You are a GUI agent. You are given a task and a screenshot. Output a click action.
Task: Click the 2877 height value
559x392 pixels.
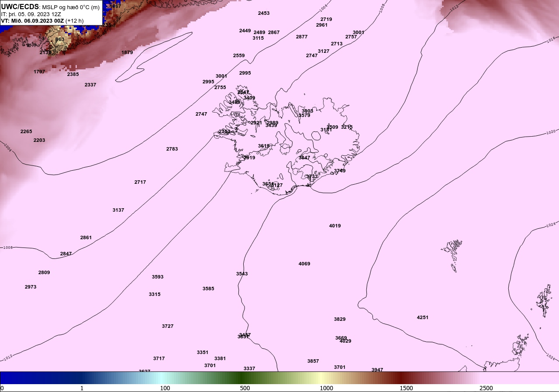coord(302,37)
